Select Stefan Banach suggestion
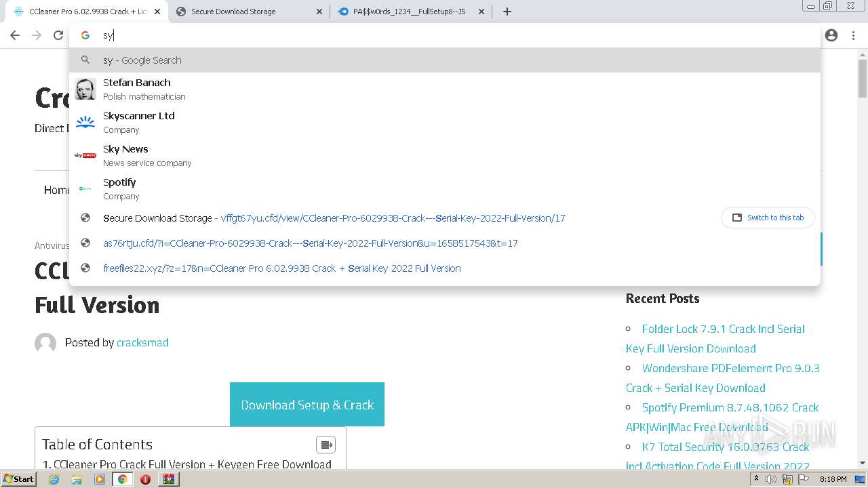Viewport: 868px width, 488px height. (445, 89)
